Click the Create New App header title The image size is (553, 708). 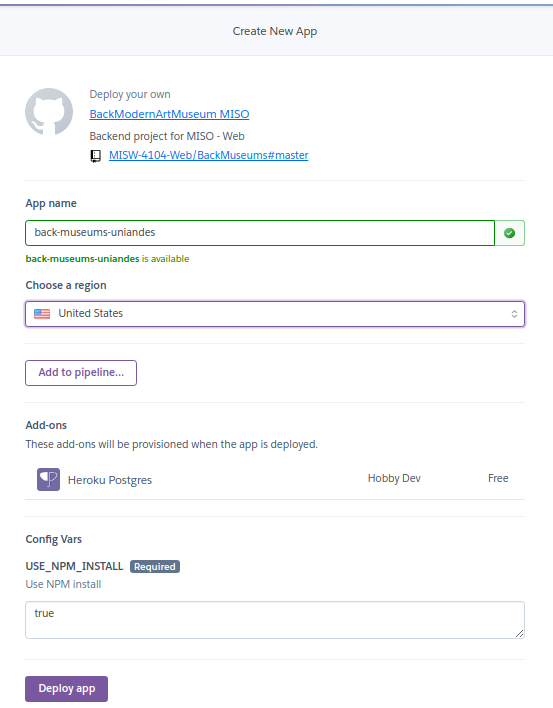click(275, 31)
